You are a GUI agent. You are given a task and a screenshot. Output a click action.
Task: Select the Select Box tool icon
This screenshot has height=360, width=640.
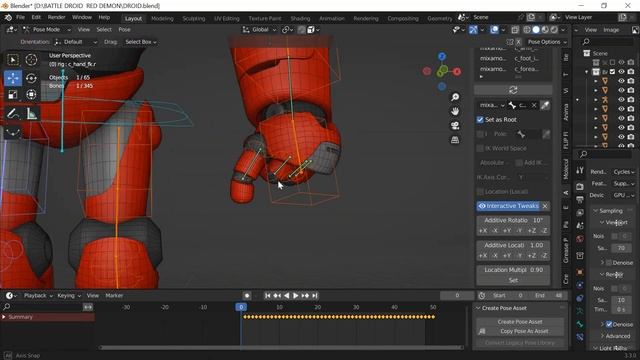point(13,60)
